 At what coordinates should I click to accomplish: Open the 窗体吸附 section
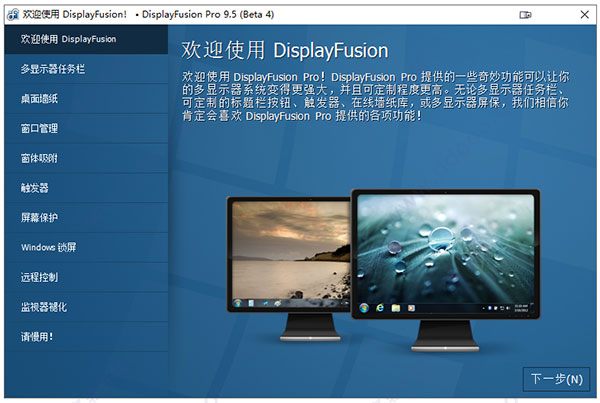86,158
